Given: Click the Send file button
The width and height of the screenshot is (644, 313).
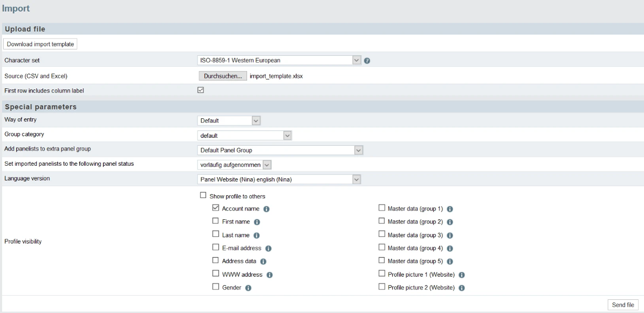Looking at the screenshot, I should [622, 305].
